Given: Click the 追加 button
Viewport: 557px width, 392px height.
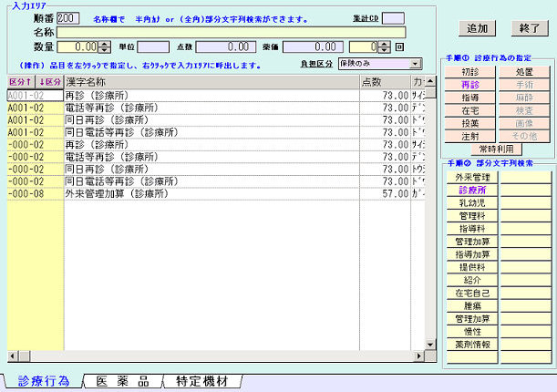Looking at the screenshot, I should pyautogui.click(x=477, y=28).
